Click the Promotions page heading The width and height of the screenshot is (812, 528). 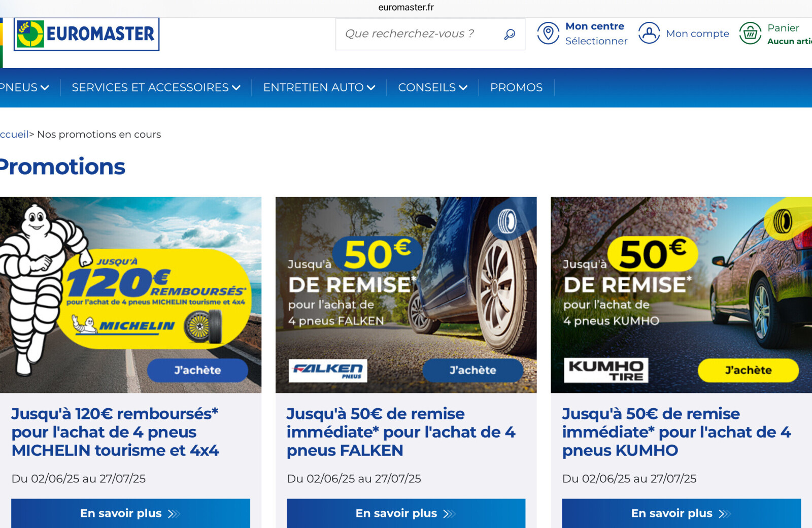[x=62, y=167]
